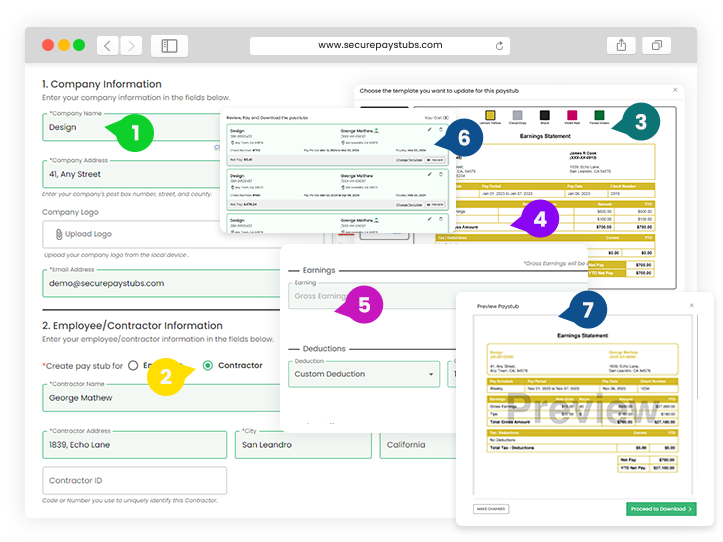Toggle the browser sidebar panel icon
This screenshot has width=723, height=542.
point(169,46)
